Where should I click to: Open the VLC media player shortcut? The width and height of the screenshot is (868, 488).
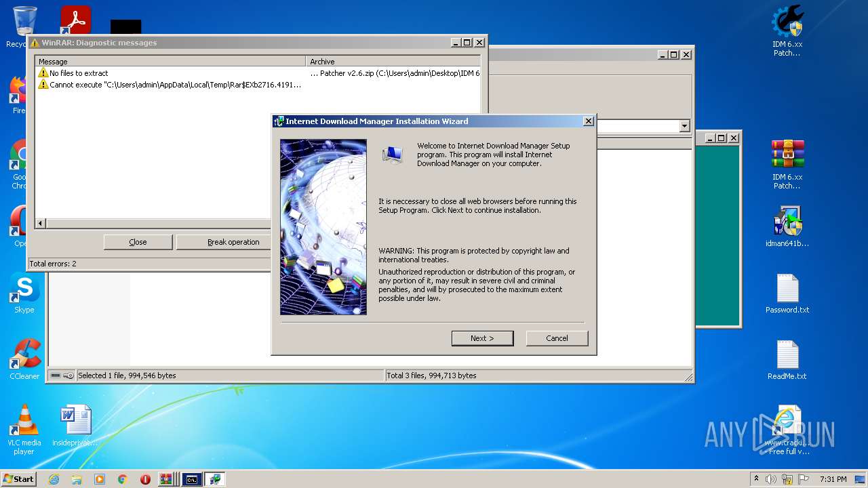pos(24,429)
